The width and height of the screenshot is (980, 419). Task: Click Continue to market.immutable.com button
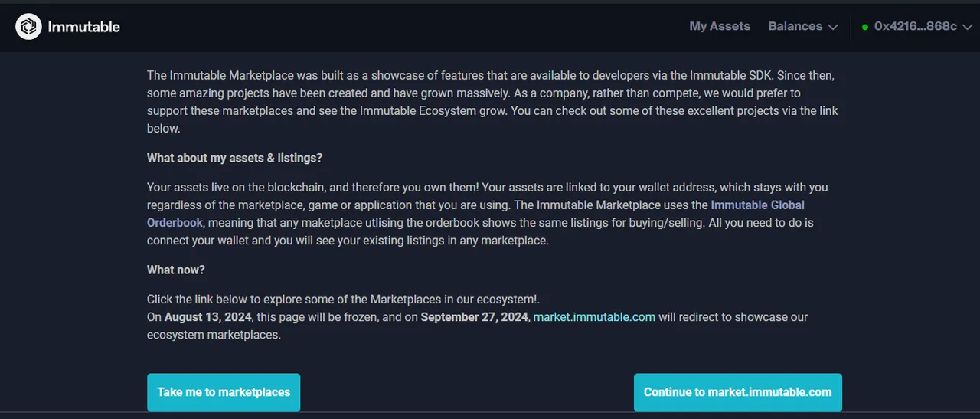tap(738, 392)
